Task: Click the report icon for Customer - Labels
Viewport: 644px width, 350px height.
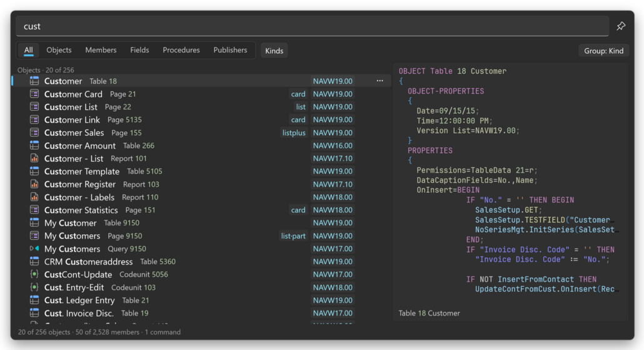Action: [34, 197]
